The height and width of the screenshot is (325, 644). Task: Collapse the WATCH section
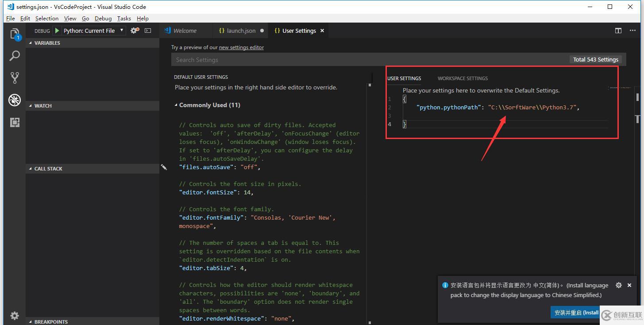point(93,106)
